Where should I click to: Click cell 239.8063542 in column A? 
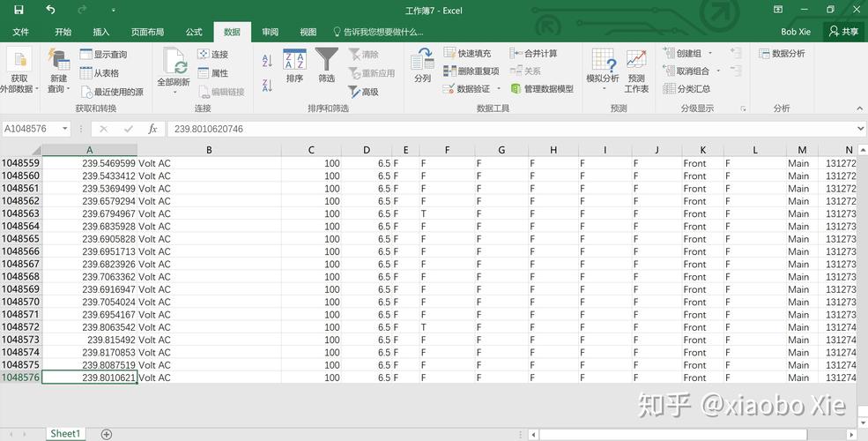click(90, 327)
